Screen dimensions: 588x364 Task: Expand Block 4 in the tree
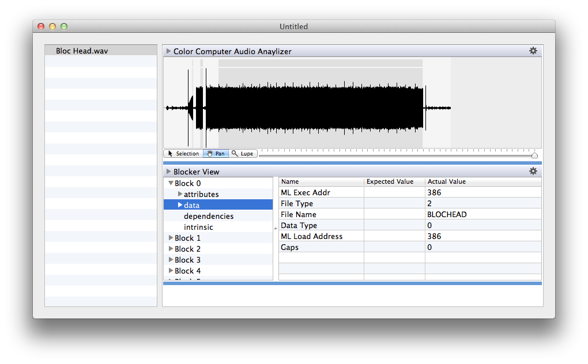click(171, 270)
